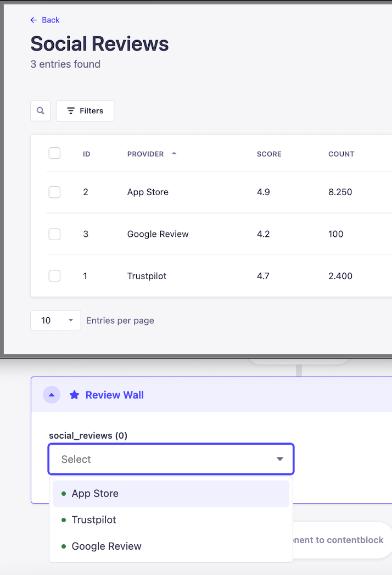
Task: Click the Social Reviews heading
Action: tap(100, 43)
